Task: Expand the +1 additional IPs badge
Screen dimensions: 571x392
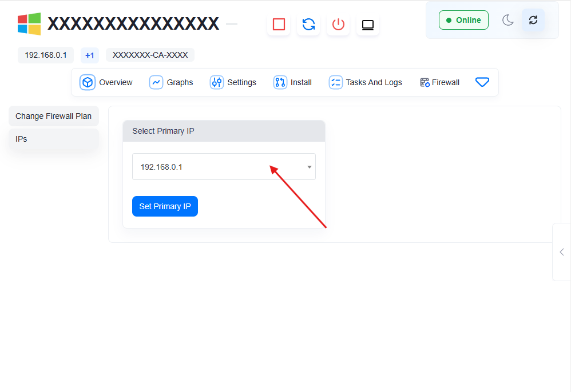Action: [x=89, y=55]
